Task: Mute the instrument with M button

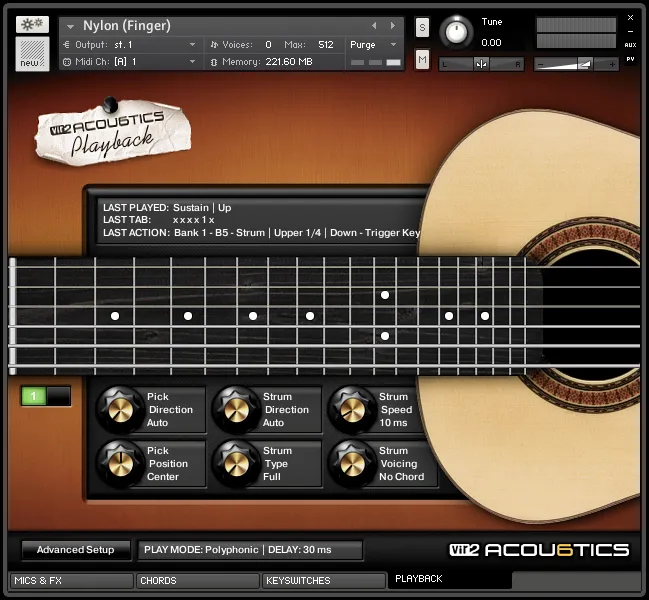Action: (x=422, y=60)
